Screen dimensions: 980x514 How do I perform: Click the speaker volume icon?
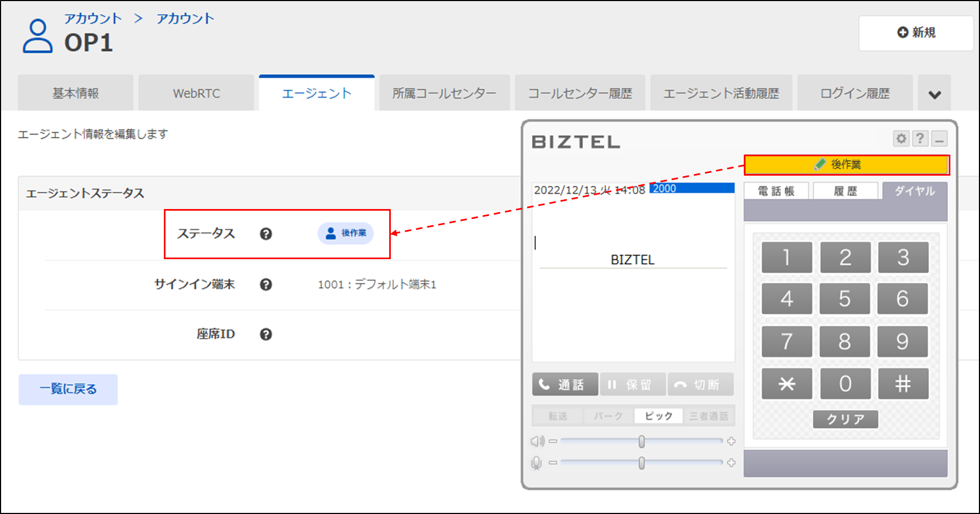click(537, 441)
